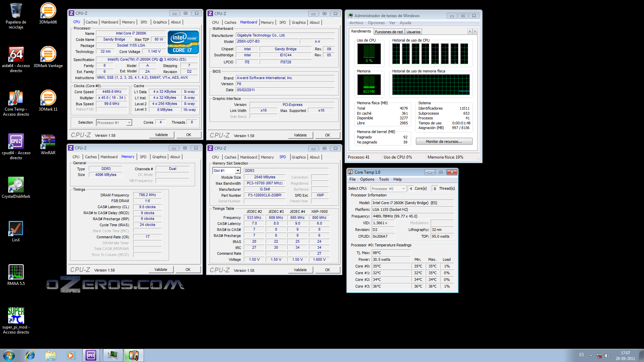The width and height of the screenshot is (644, 362).
Task: Open the Options menu in Core Temp
Action: (367, 179)
